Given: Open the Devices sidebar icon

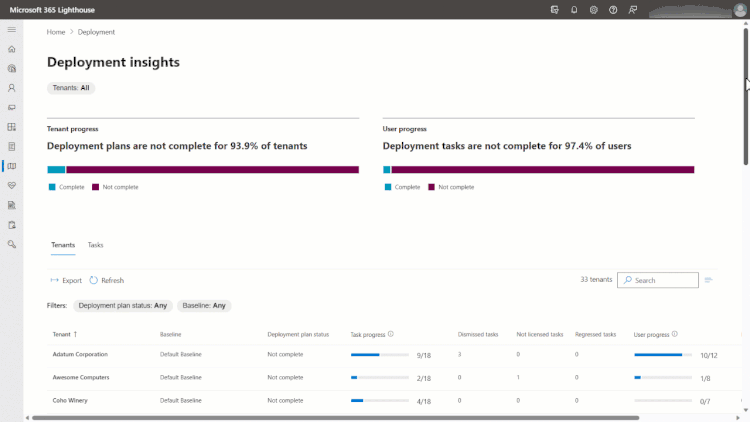Looking at the screenshot, I should pos(11,108).
